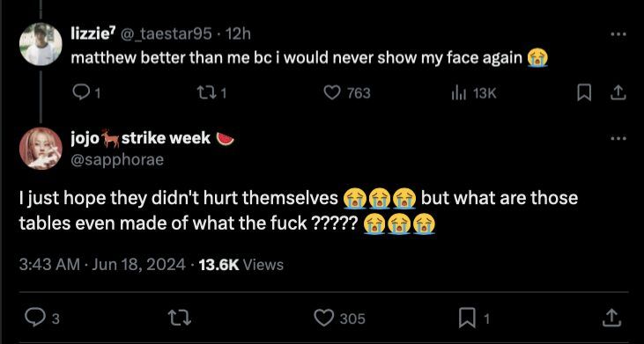Share jojo's main tweet

pos(613,318)
